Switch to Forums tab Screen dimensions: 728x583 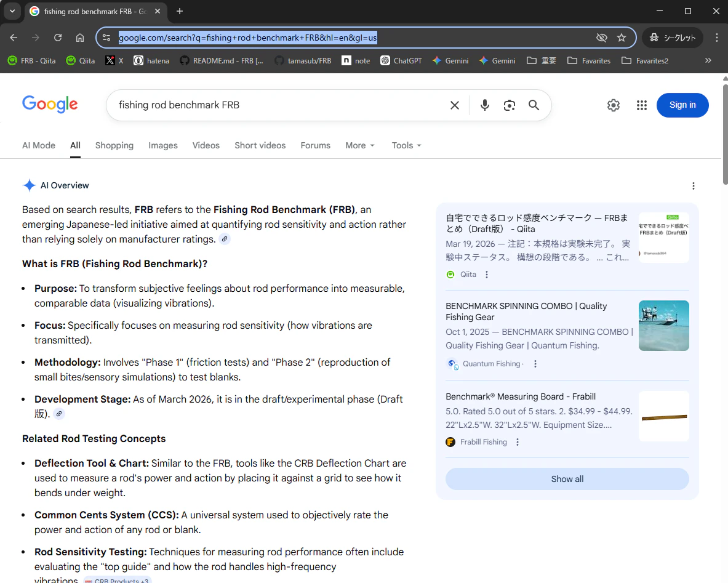[x=315, y=145]
